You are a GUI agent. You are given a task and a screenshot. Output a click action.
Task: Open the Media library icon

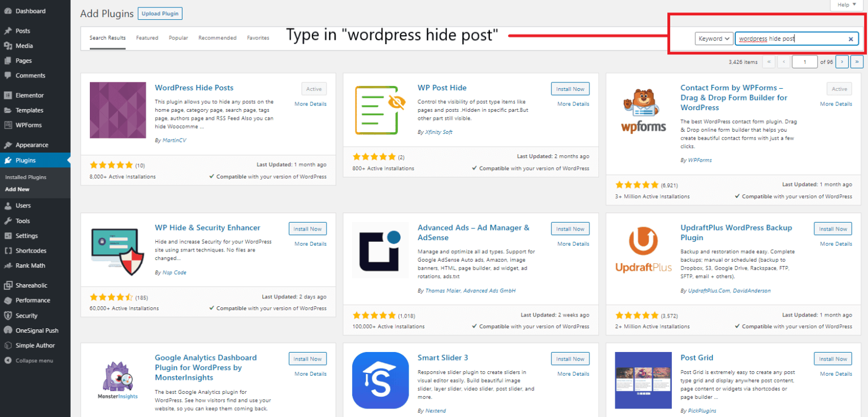(x=7, y=46)
